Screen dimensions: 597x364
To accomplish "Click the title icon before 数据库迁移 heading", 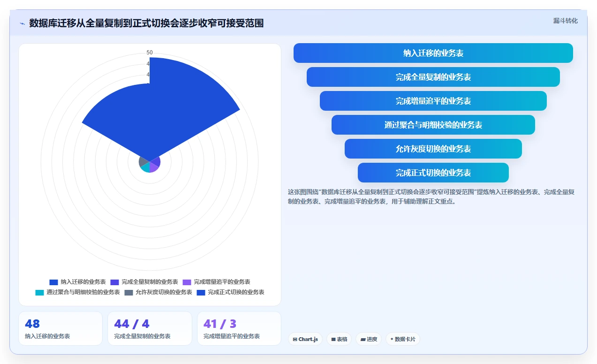I will tap(22, 23).
